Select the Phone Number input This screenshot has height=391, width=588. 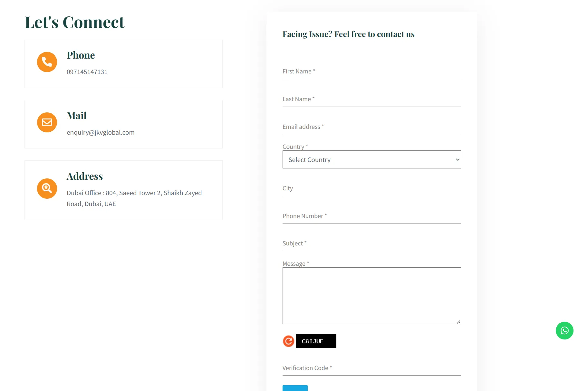[x=371, y=216]
